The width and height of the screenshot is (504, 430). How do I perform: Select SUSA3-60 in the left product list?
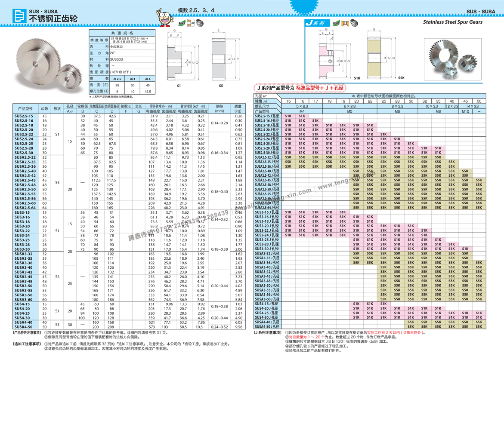pos(25,299)
